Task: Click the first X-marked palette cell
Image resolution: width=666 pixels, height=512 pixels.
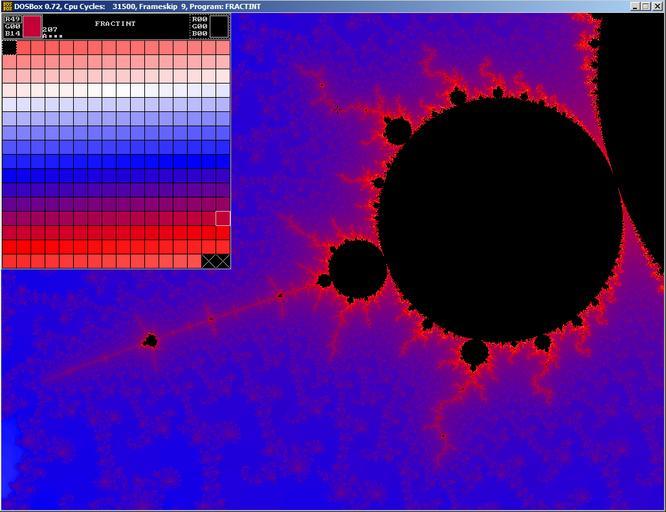Action: tap(209, 261)
